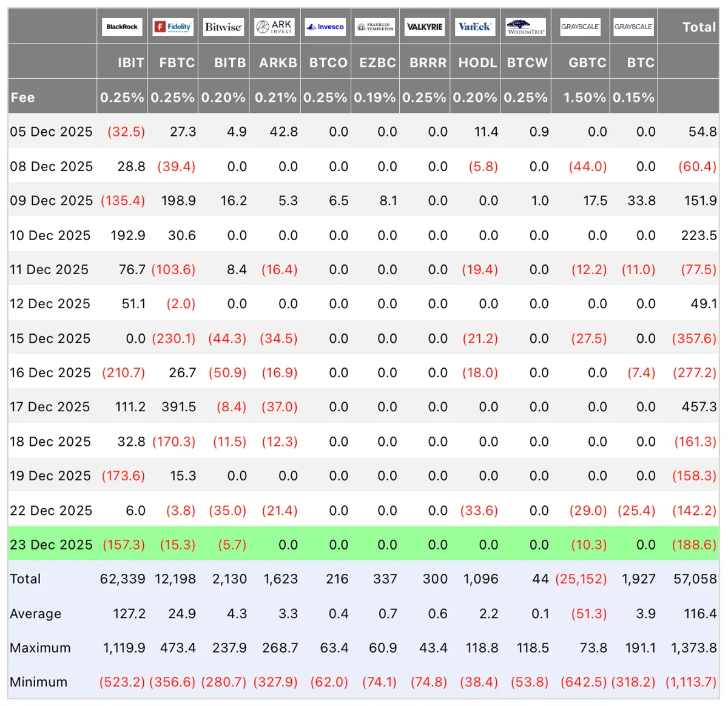This screenshot has width=728, height=706.
Task: Click the BlackRock logo in header
Action: (x=122, y=27)
